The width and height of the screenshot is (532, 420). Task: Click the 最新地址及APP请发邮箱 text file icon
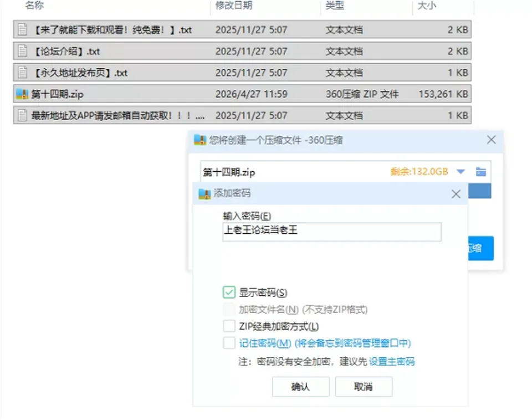point(22,115)
